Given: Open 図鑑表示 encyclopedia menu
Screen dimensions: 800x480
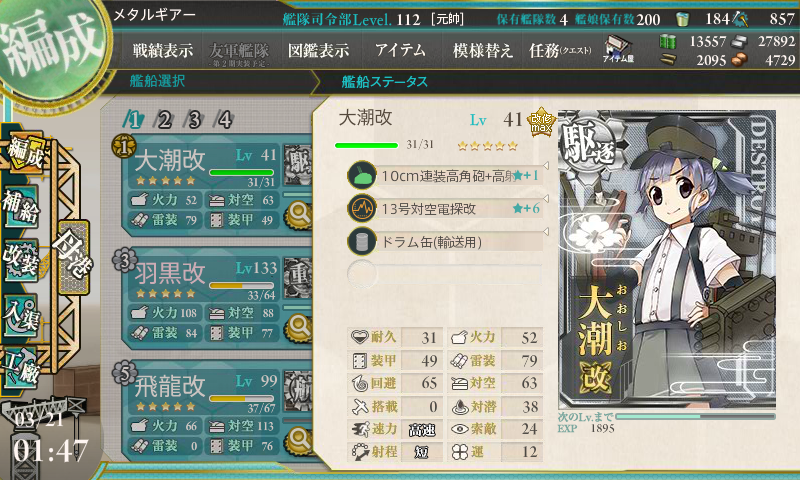Looking at the screenshot, I should (x=318, y=50).
